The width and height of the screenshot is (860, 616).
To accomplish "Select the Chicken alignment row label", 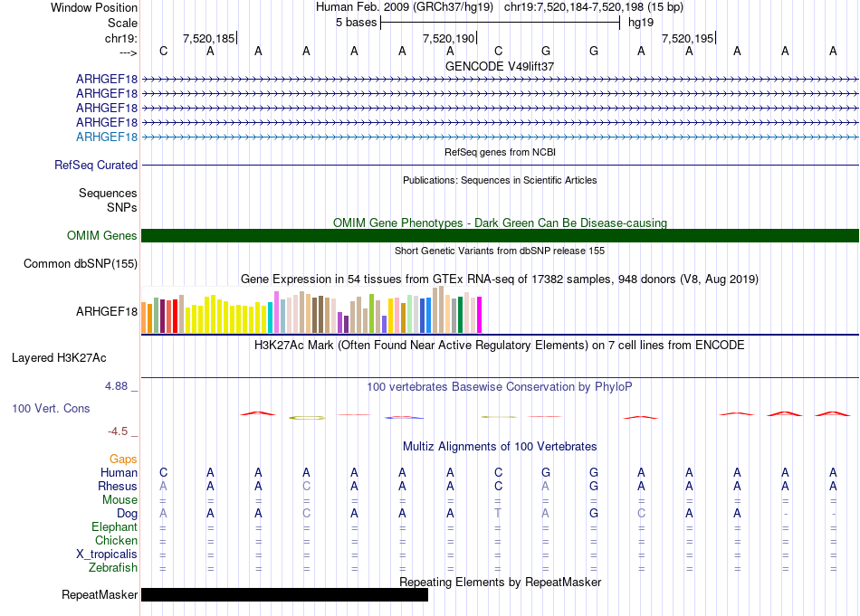I will tap(116, 540).
